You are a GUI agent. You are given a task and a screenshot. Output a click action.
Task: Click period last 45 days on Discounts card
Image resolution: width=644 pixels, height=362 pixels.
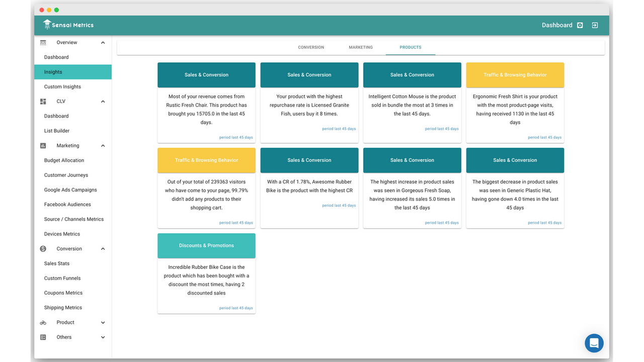[237, 307]
